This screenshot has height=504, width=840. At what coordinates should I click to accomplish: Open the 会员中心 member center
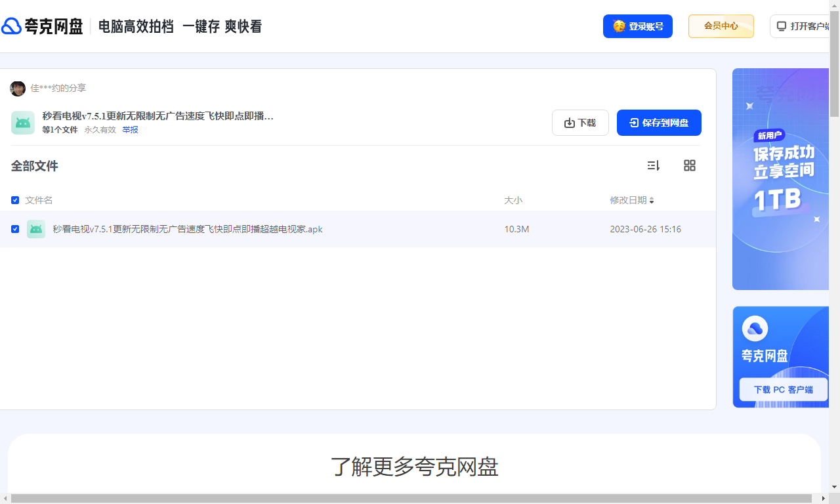[x=721, y=26]
